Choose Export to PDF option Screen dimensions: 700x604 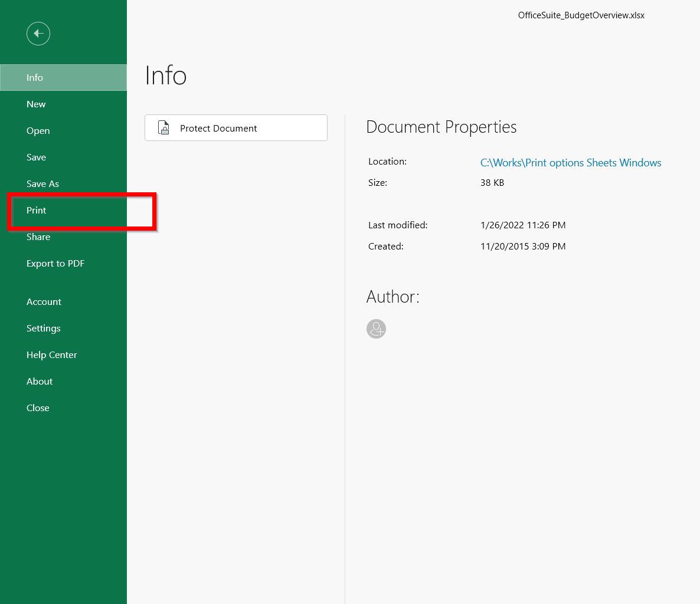[63, 263]
